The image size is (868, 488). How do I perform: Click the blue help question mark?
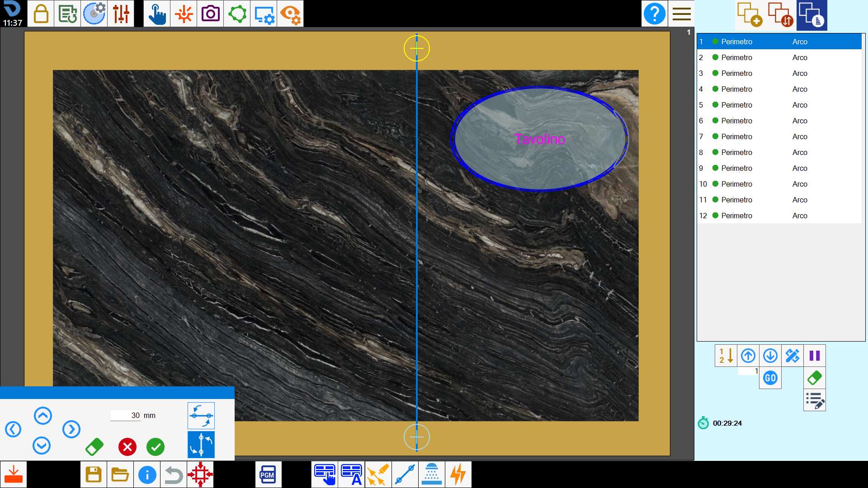(x=654, y=14)
